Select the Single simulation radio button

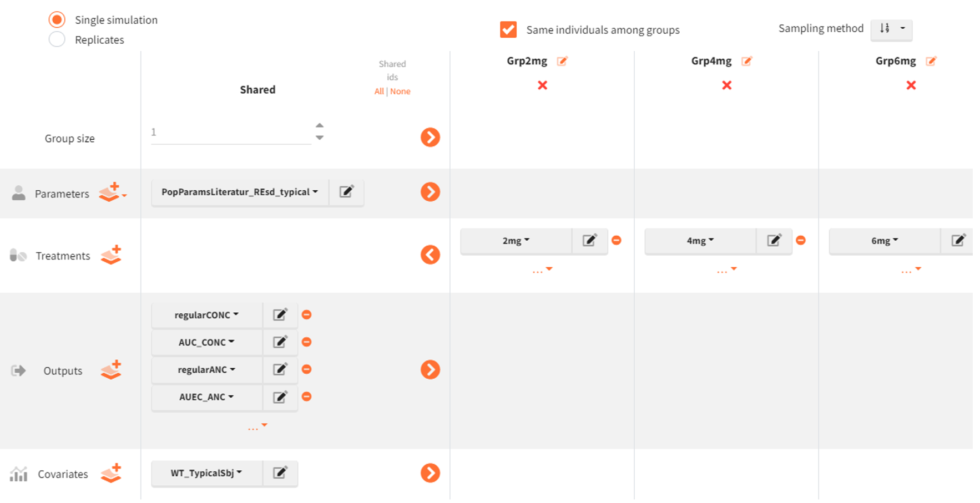click(57, 20)
